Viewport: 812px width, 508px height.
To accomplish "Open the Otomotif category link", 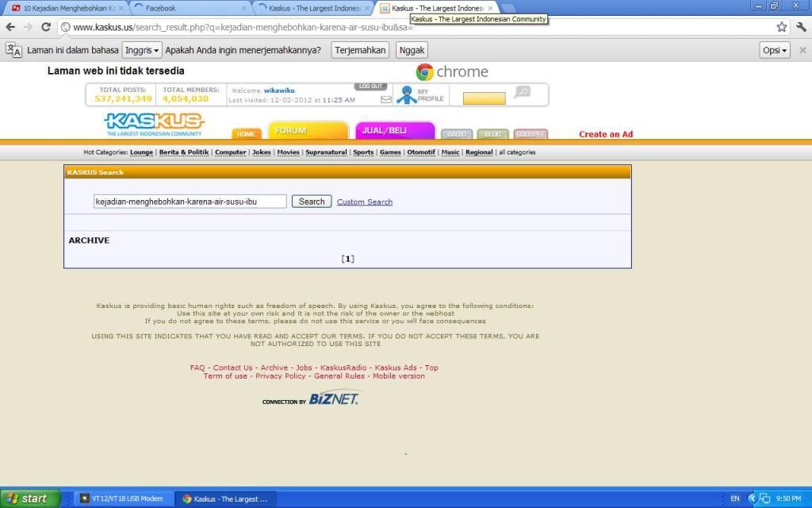I will click(x=421, y=152).
